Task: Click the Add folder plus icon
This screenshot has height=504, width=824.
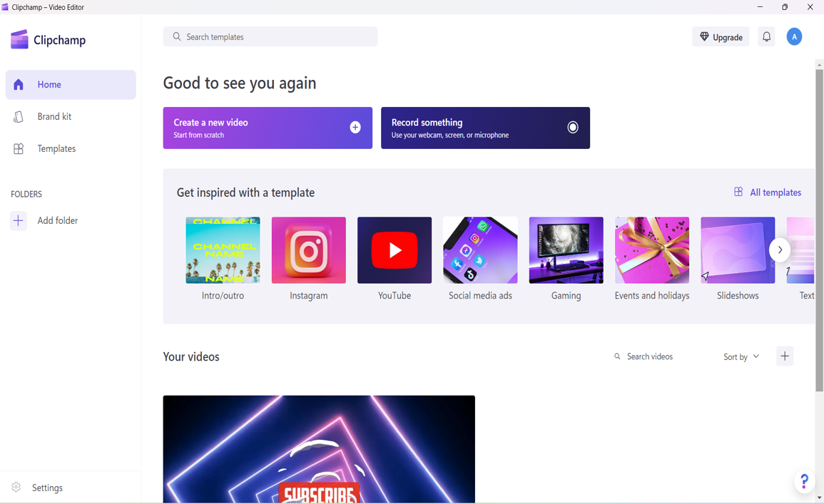Action: click(19, 221)
